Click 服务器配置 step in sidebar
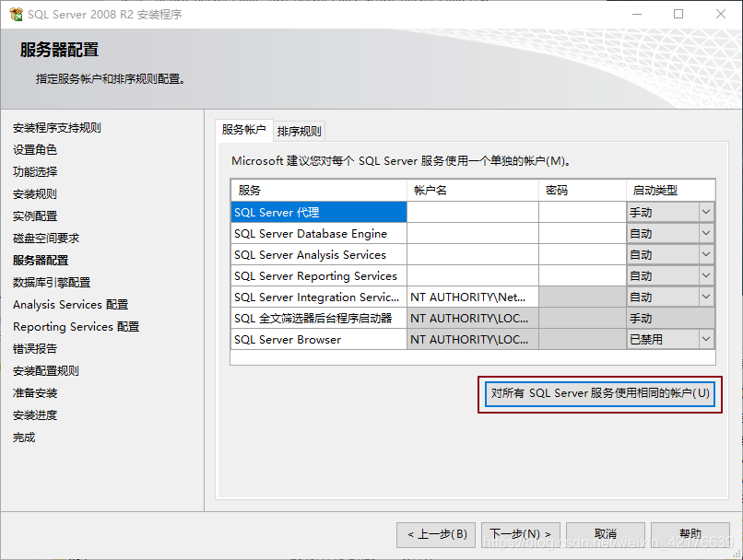This screenshot has width=743, height=560. coord(41,261)
